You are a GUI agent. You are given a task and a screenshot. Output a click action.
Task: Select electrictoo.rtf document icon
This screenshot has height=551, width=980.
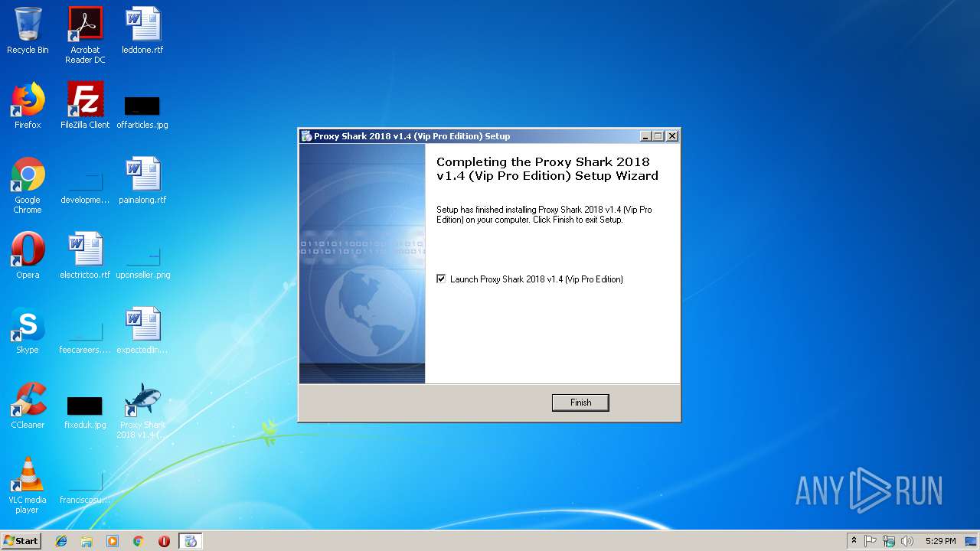pos(85,256)
